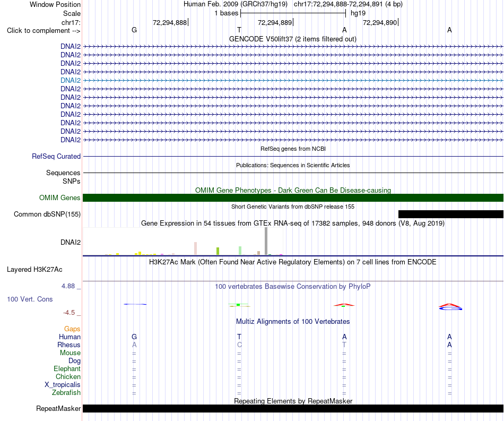Open the OMIM Genes track label

pyautogui.click(x=60, y=198)
